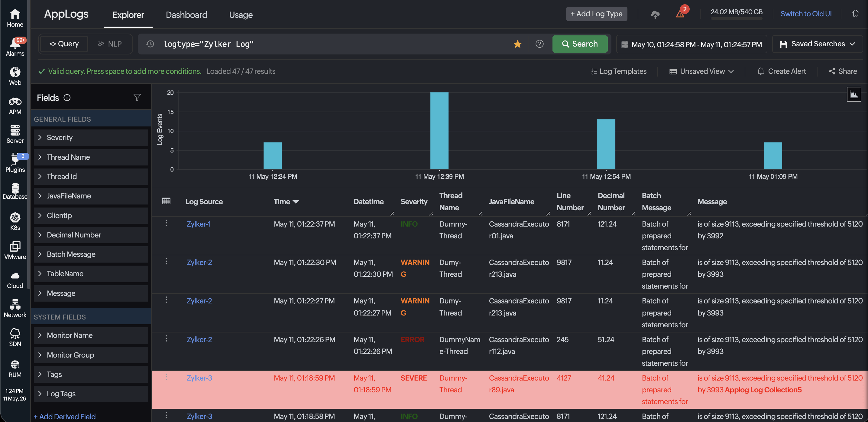Expand the JavaFileName field
868x422 pixels.
point(91,196)
